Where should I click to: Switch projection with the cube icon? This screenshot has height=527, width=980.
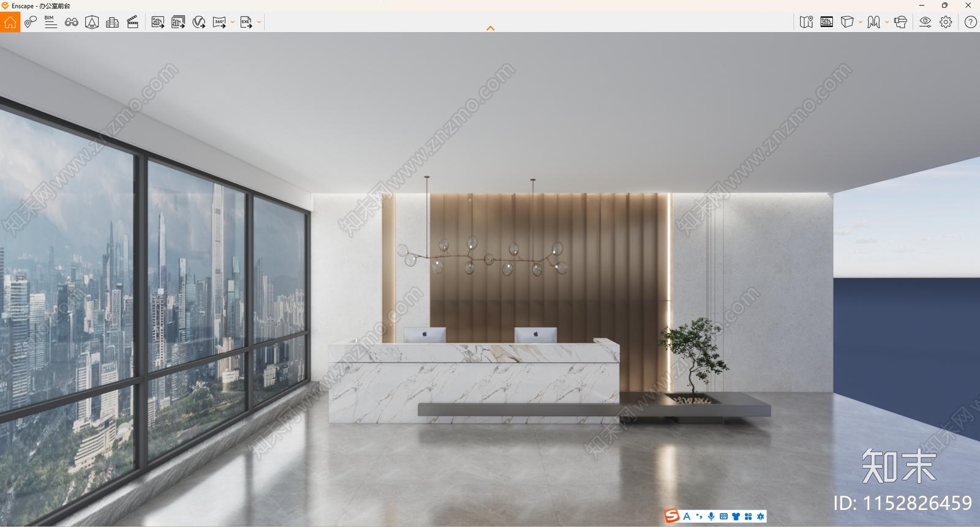847,22
